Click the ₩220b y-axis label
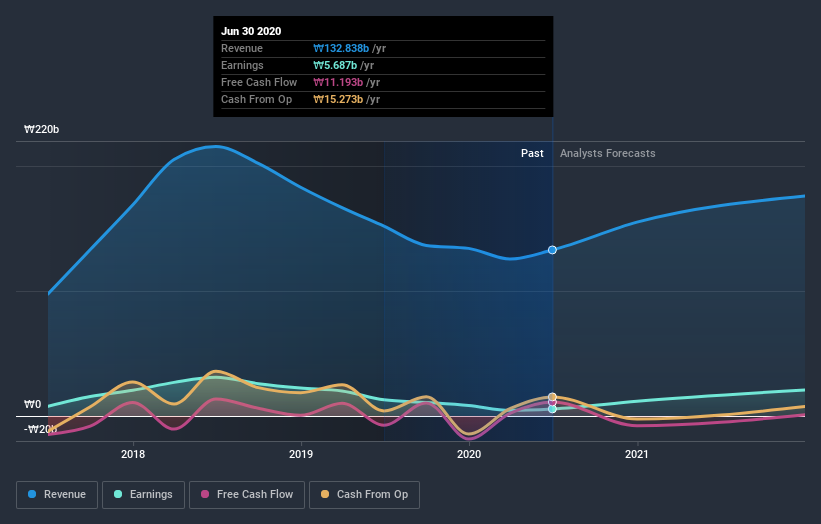 click(x=41, y=129)
